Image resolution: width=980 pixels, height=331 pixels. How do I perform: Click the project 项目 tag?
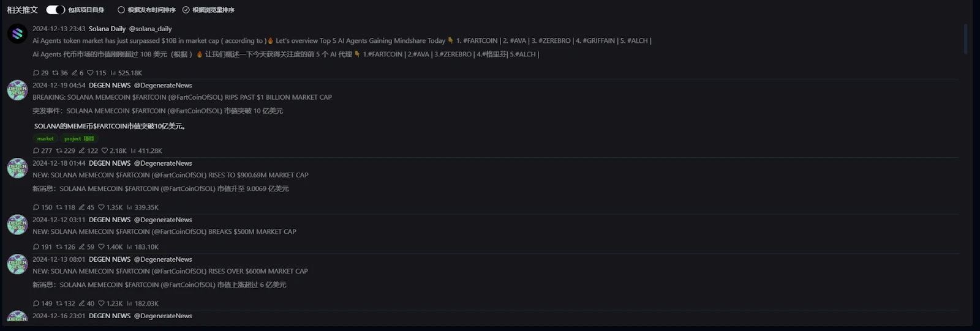click(x=79, y=139)
